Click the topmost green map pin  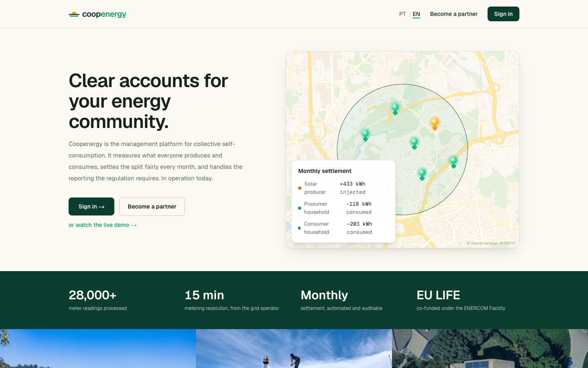coord(395,109)
